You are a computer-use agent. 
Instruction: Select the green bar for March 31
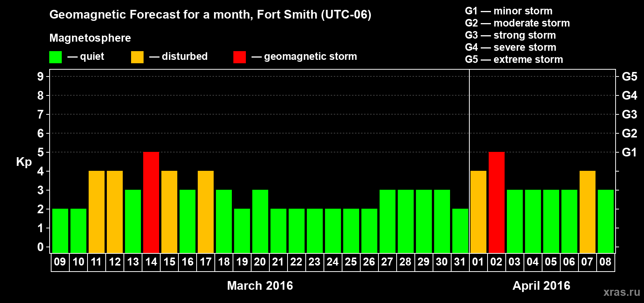click(460, 231)
